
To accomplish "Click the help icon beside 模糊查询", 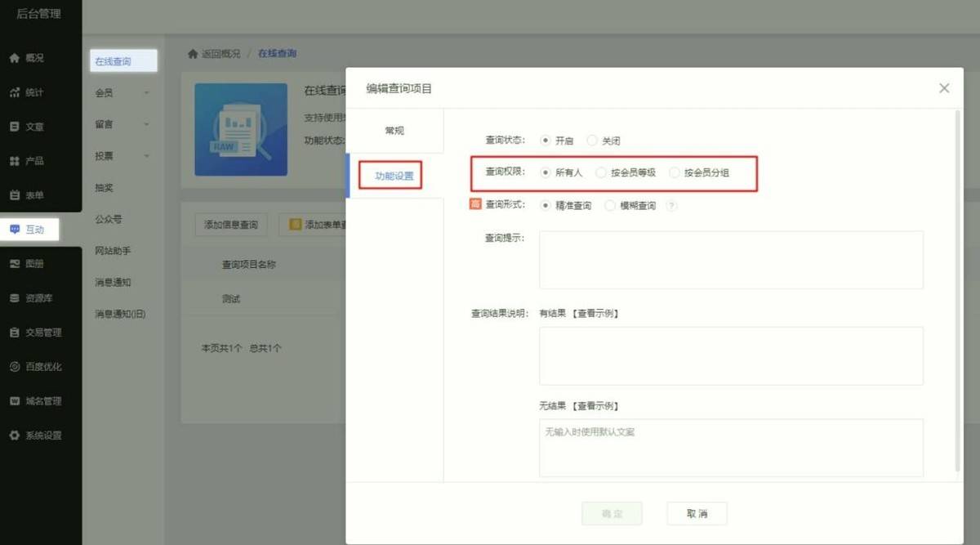I will tap(671, 206).
